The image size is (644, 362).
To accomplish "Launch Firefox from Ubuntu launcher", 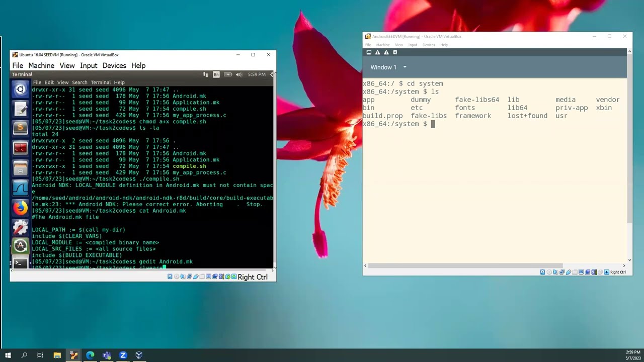I will 20,207.
